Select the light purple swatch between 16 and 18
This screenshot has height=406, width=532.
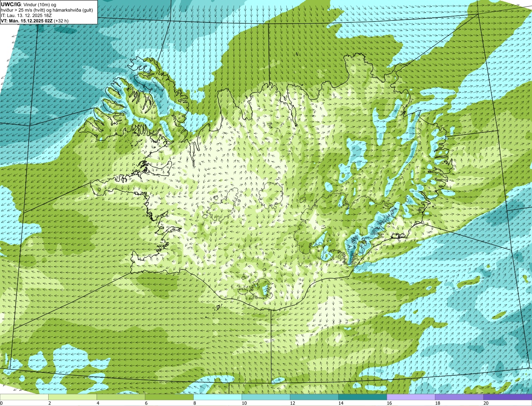411,397
